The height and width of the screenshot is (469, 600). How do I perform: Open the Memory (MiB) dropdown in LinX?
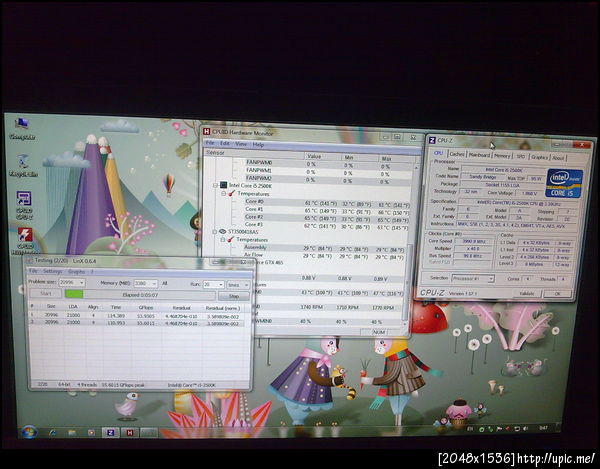click(154, 283)
